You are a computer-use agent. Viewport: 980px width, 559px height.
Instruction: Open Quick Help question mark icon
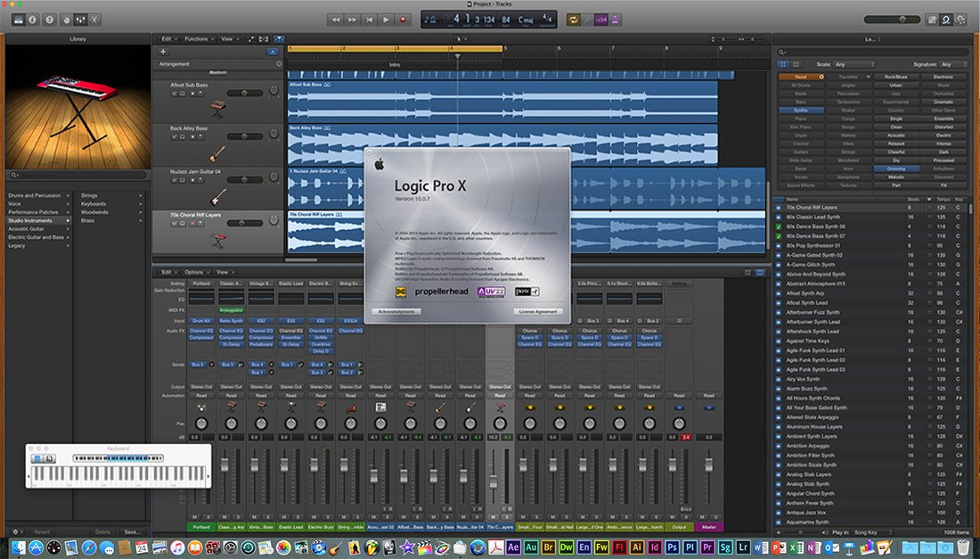(49, 20)
